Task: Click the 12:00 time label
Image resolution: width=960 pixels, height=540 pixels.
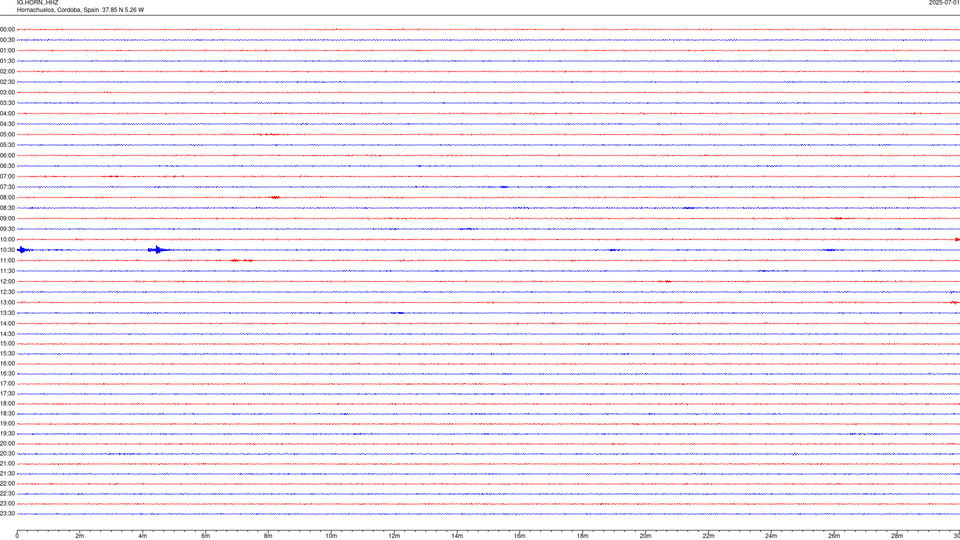Action: (7, 282)
